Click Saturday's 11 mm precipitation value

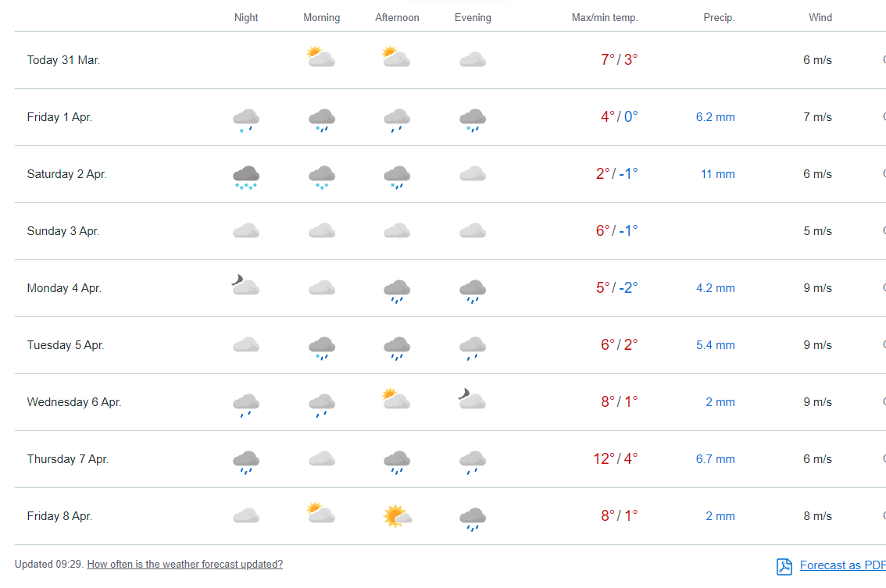(717, 174)
